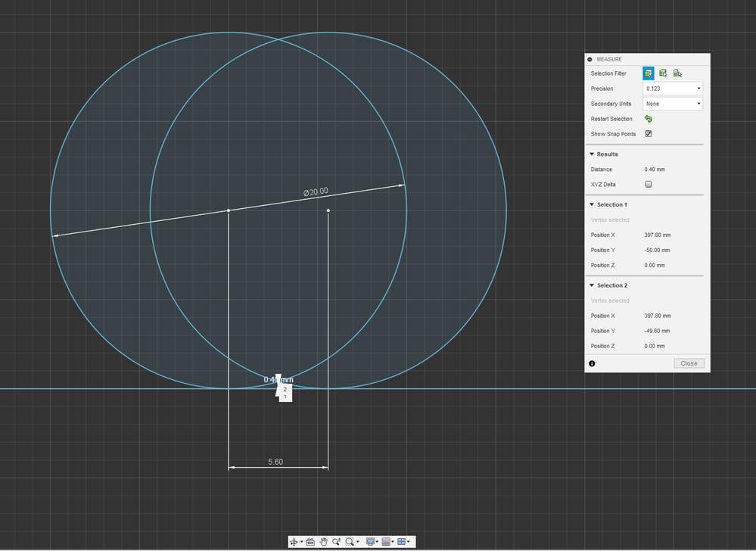Enable the XYZ Delta checkbox
The width and height of the screenshot is (756, 551).
[x=649, y=184]
